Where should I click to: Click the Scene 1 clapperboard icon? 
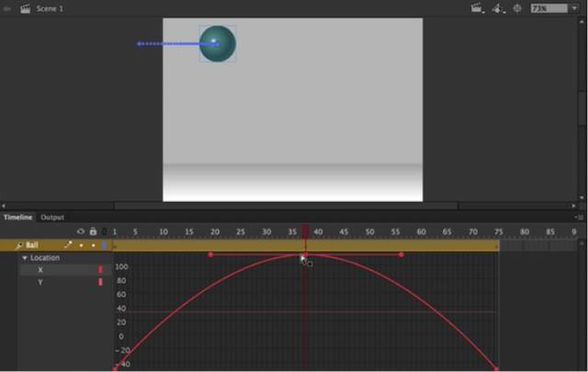pos(25,8)
